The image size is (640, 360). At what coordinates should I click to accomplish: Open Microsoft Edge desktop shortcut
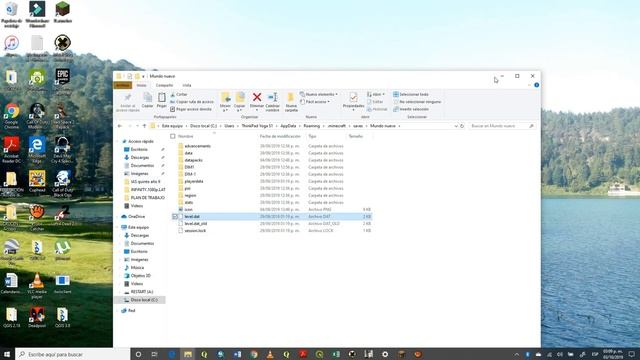tap(37, 150)
